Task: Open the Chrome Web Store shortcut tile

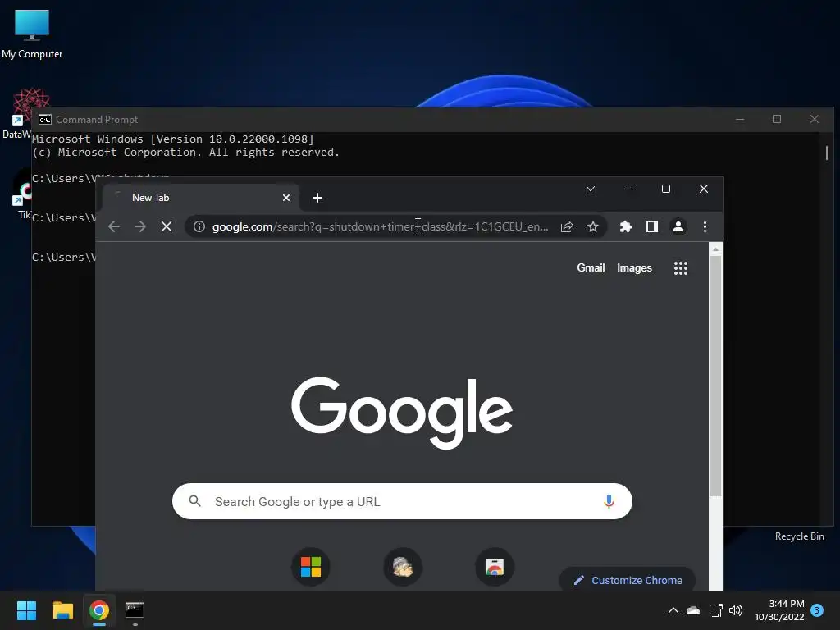Action: tap(495, 566)
